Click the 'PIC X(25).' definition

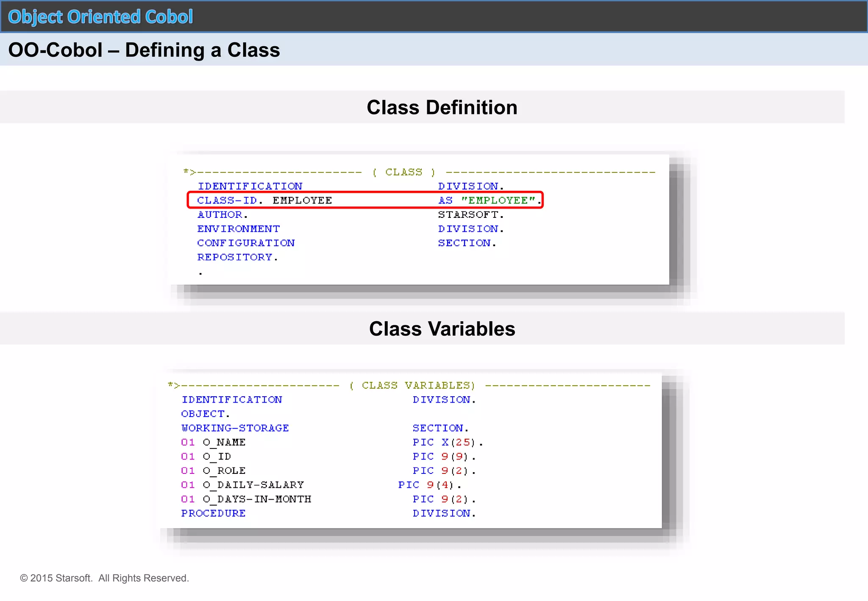coord(448,442)
